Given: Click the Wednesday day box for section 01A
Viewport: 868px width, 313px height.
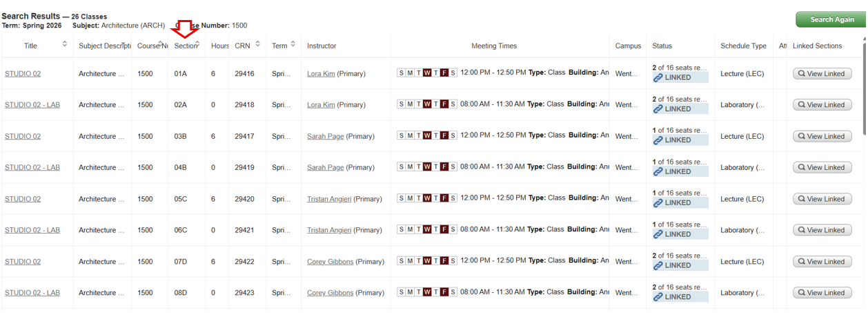Looking at the screenshot, I should pos(427,73).
